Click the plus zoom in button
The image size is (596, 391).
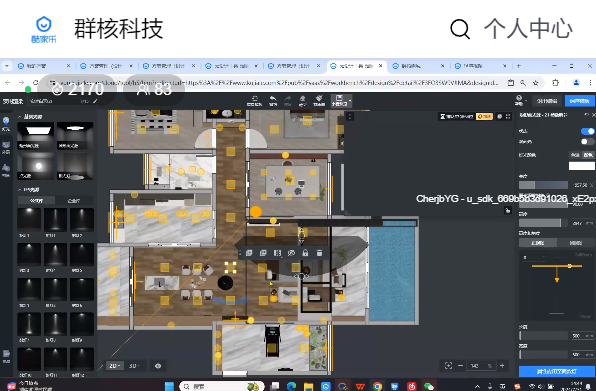(x=502, y=366)
